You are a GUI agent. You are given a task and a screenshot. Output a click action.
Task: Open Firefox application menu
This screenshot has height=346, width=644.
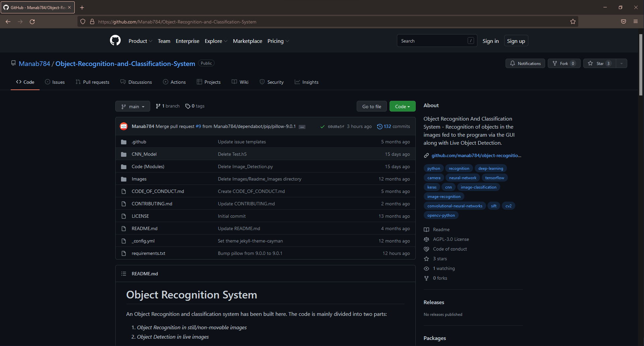click(x=635, y=22)
